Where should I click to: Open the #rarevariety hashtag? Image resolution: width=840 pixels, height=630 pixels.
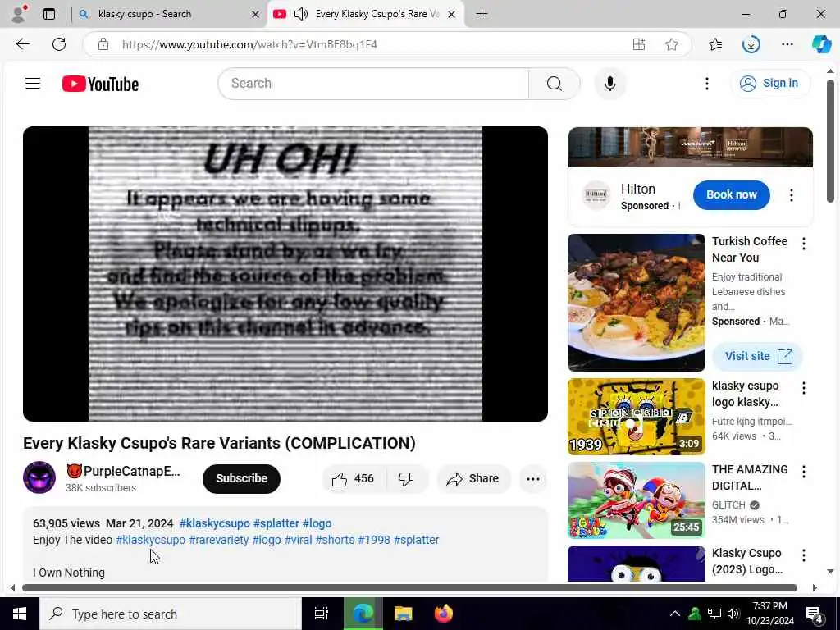point(218,540)
